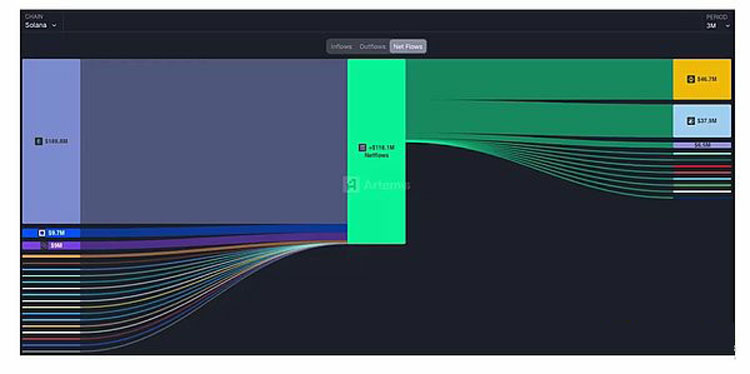Switch view to Outflows
Screen dimensions: 750x374
point(373,46)
